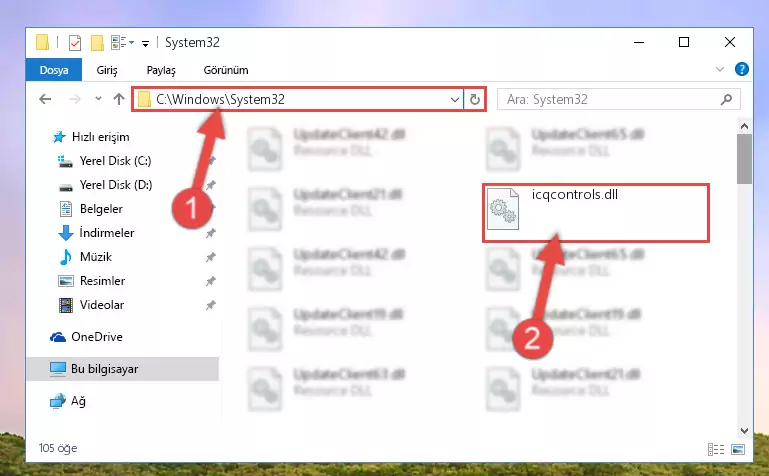Open the Görünüm ribbon tab
769x476 pixels.
226,70
